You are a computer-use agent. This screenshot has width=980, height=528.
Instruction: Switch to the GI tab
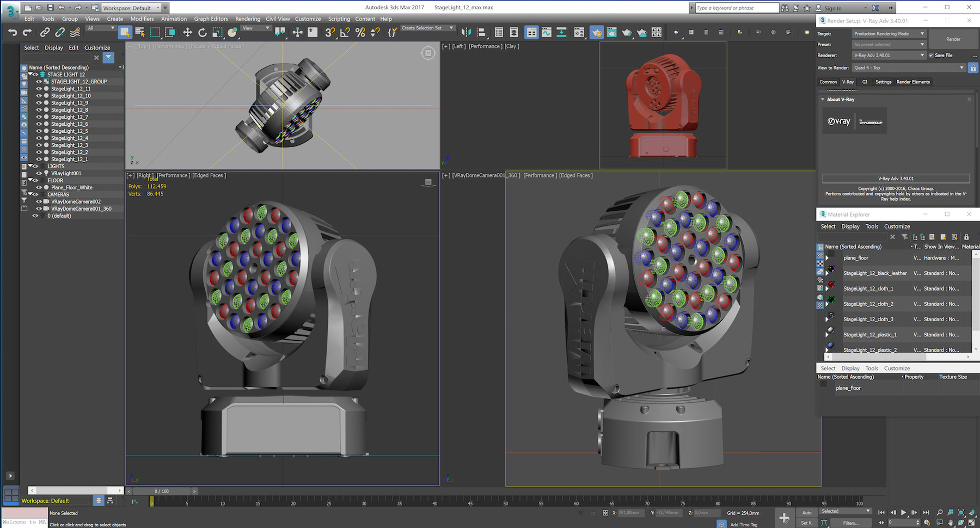tap(865, 82)
